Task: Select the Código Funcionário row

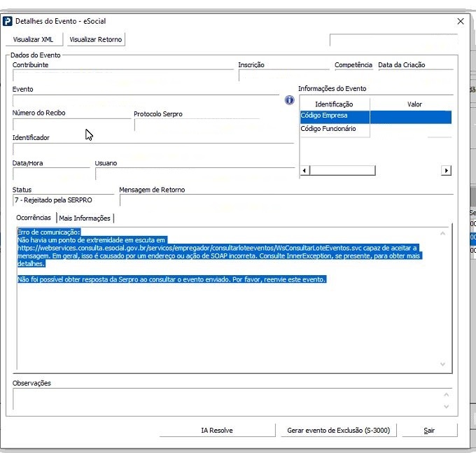Action: tap(328, 129)
